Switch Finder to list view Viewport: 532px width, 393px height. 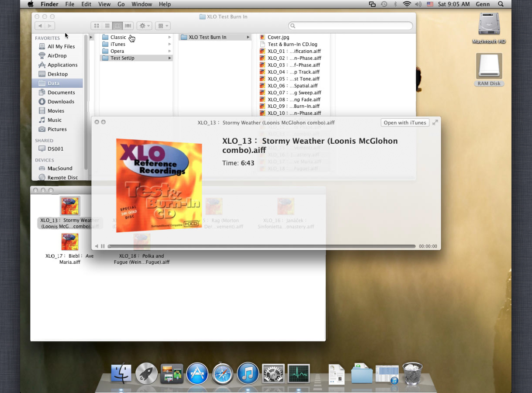point(107,26)
